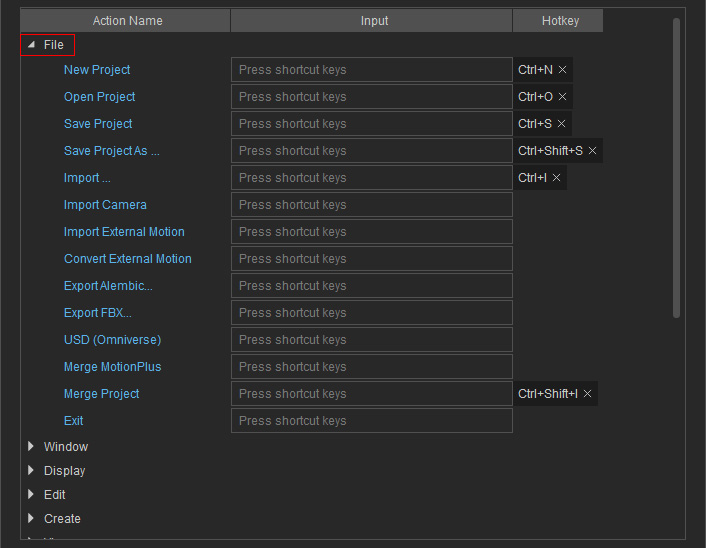
Task: Remove the Ctrl+O hotkey with its X icon
Action: (x=562, y=97)
